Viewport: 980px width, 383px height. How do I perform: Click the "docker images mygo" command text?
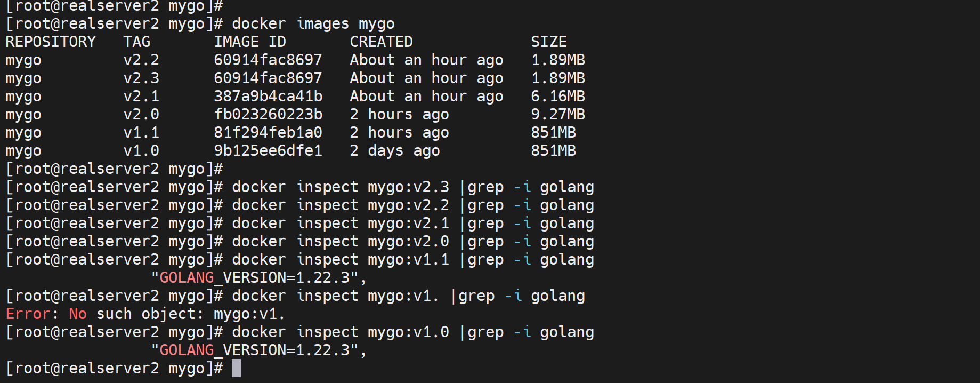pos(313,23)
